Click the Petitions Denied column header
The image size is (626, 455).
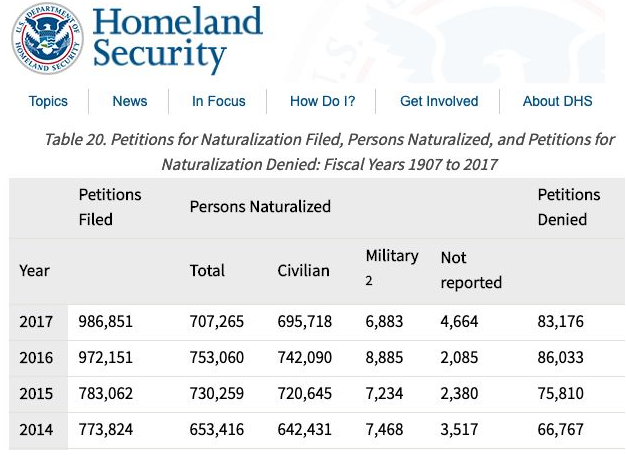pyautogui.click(x=569, y=207)
